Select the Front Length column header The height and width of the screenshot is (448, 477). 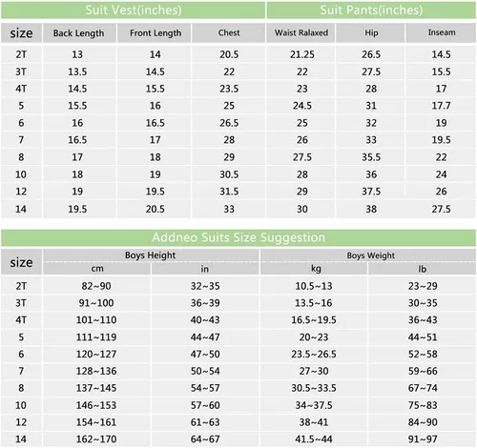(156, 33)
